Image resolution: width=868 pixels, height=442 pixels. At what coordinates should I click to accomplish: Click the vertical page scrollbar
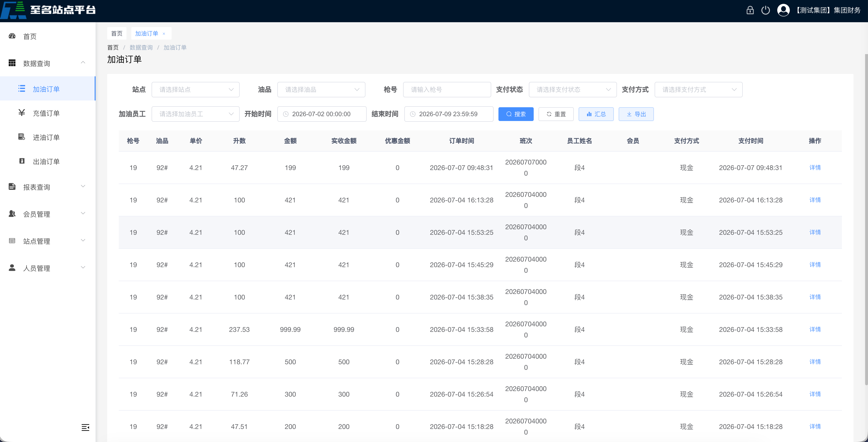click(x=866, y=219)
